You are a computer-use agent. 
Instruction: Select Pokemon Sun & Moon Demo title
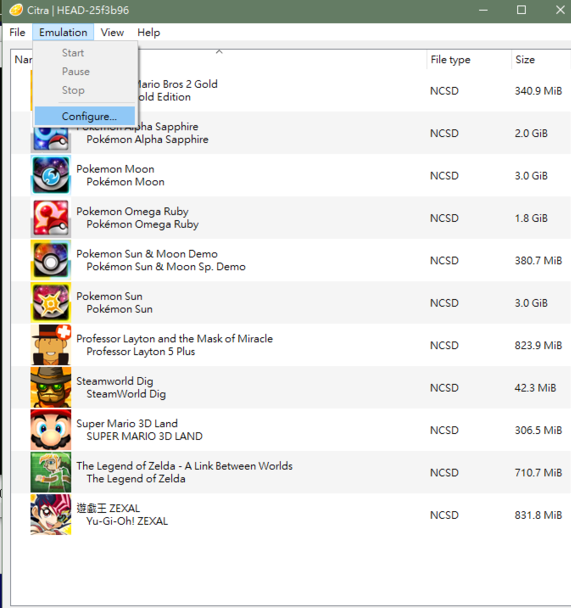click(x=147, y=254)
